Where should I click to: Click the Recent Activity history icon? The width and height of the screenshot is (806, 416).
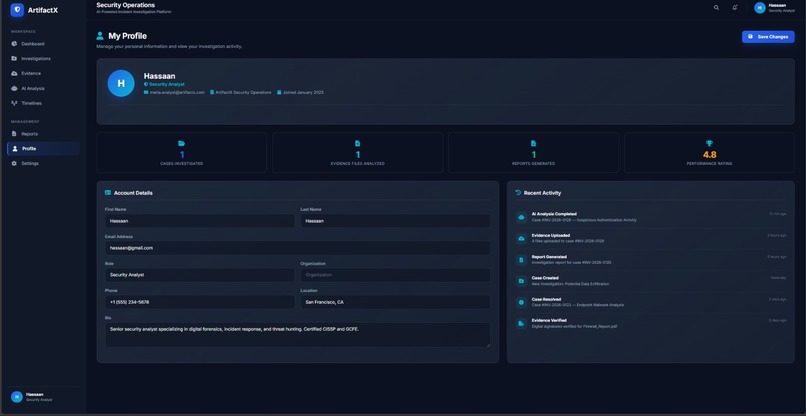518,193
